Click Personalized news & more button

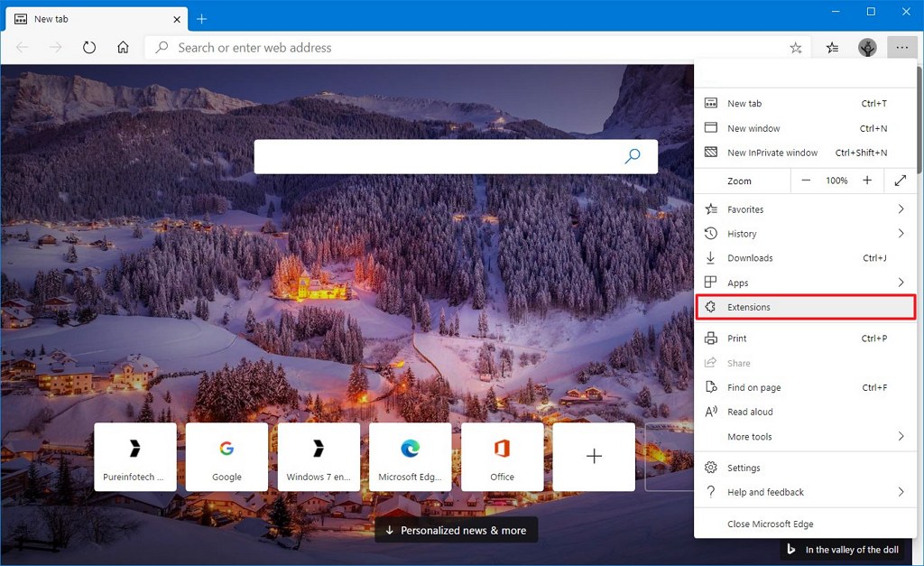pyautogui.click(x=456, y=530)
